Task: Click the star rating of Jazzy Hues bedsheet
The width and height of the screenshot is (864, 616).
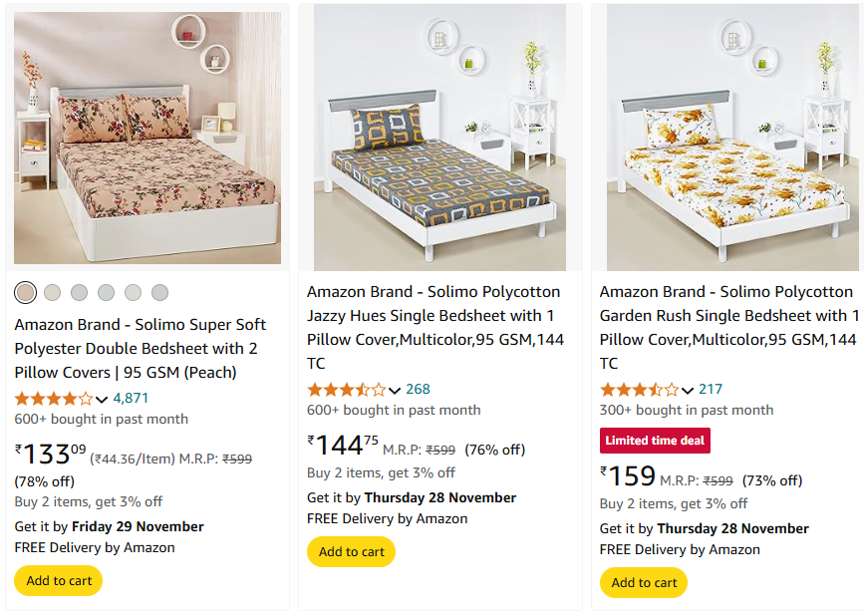Action: click(347, 390)
